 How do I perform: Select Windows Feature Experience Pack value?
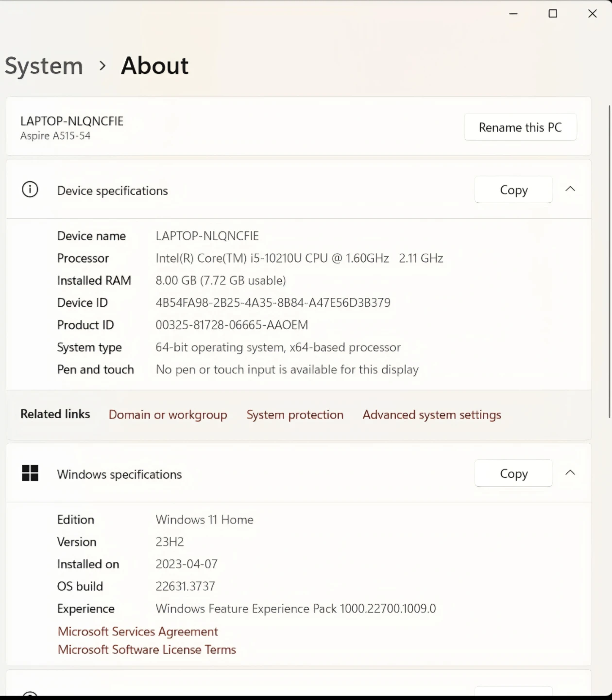click(296, 609)
